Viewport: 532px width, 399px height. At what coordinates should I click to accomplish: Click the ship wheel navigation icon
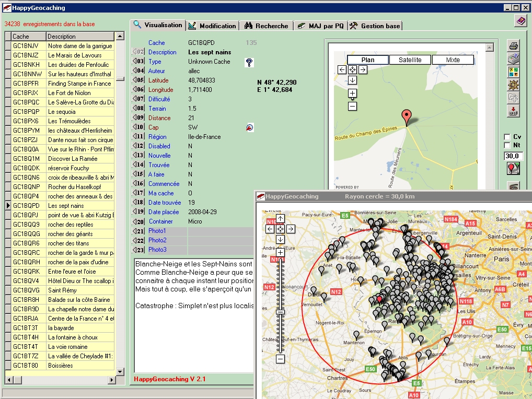click(513, 85)
